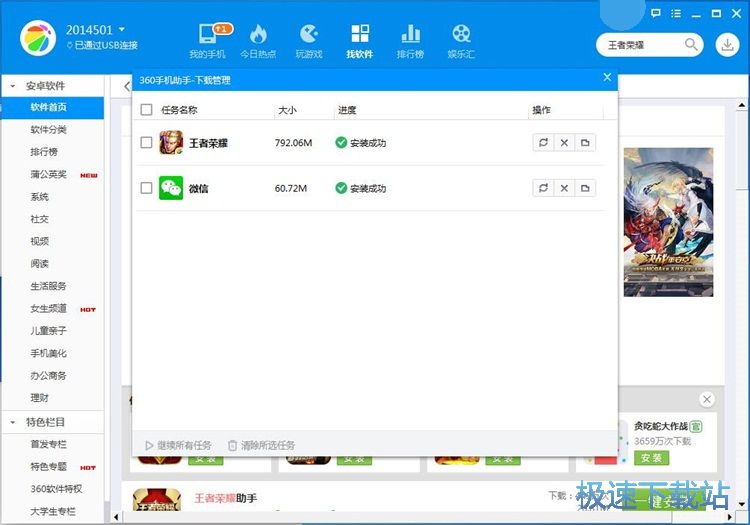Toggle the select-all 任务名称 checkbox
Image resolution: width=750 pixels, height=525 pixels.
click(147, 110)
